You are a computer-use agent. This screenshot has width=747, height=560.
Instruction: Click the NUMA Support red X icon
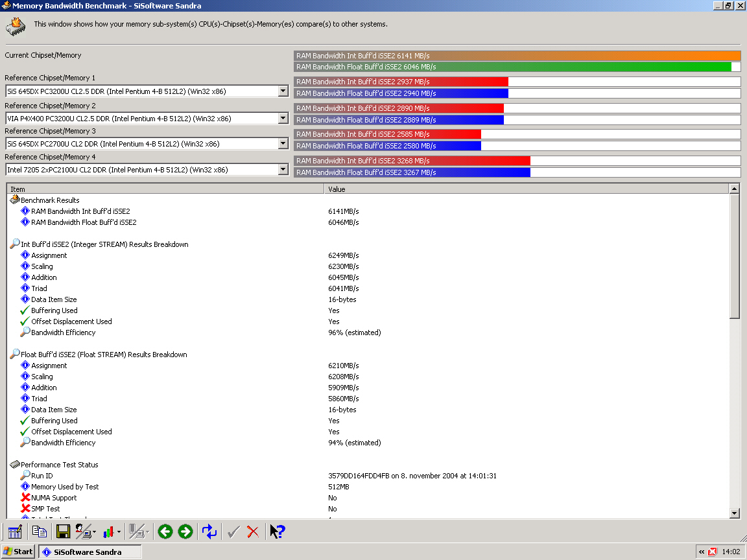25,497
